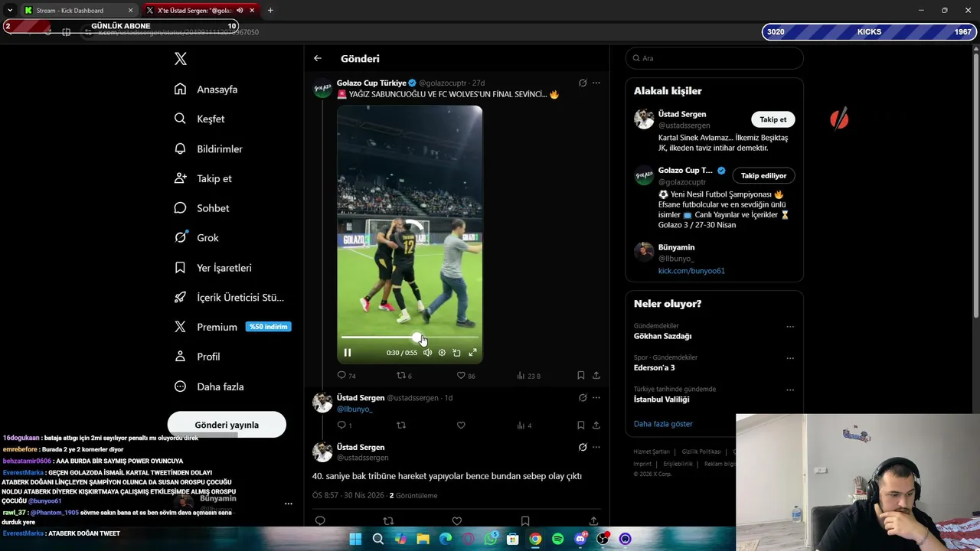The width and height of the screenshot is (980, 551).
Task: View analytics of Golazo Cup post
Action: [x=528, y=376]
